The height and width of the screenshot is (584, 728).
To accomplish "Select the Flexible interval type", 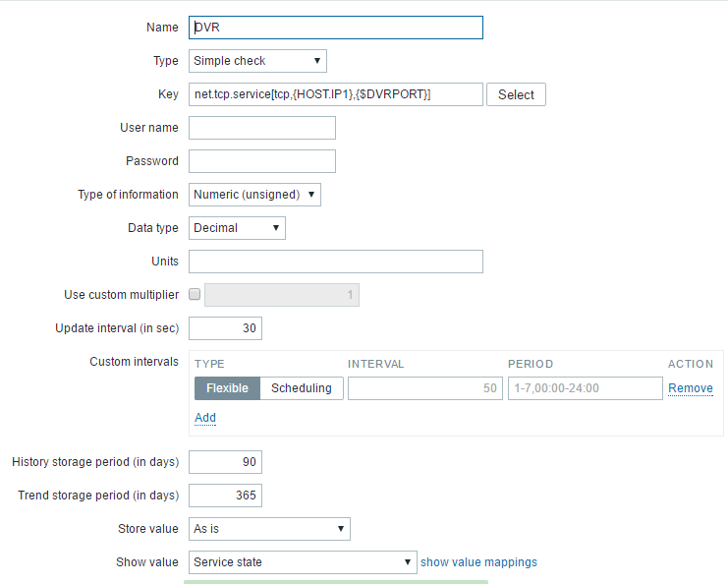I will [x=227, y=388].
